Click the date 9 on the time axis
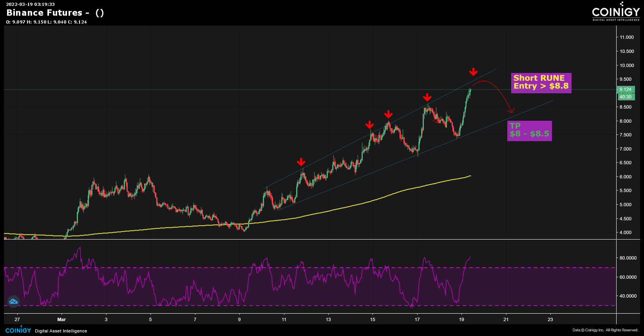The height and width of the screenshot is (336, 644). (239, 320)
